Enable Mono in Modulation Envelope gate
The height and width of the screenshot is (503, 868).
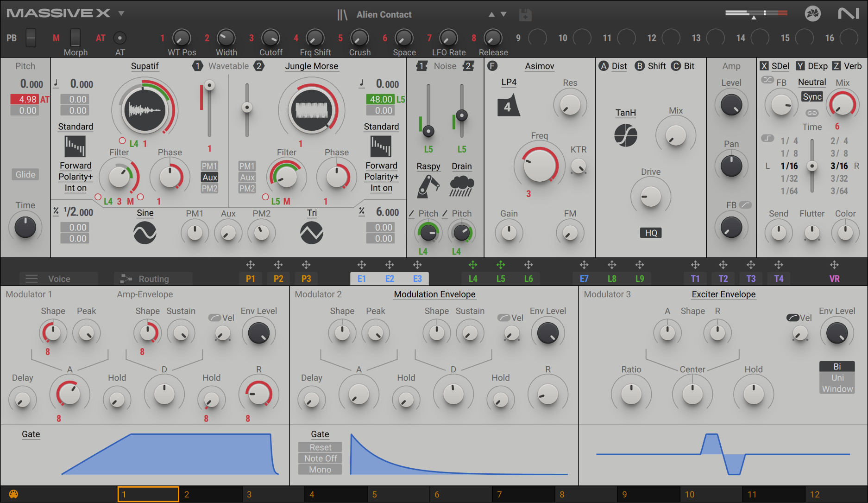[x=320, y=470]
